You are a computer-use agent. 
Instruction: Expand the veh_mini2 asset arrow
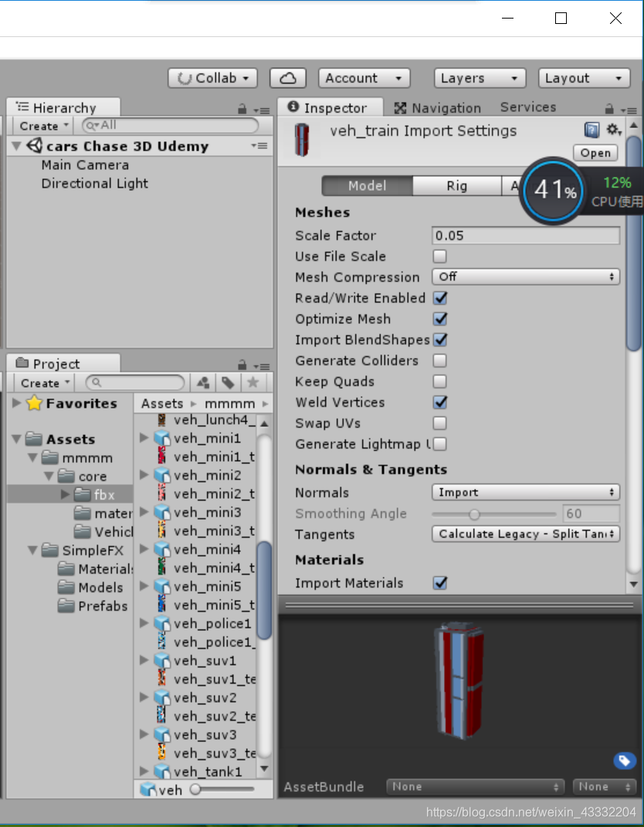click(144, 475)
